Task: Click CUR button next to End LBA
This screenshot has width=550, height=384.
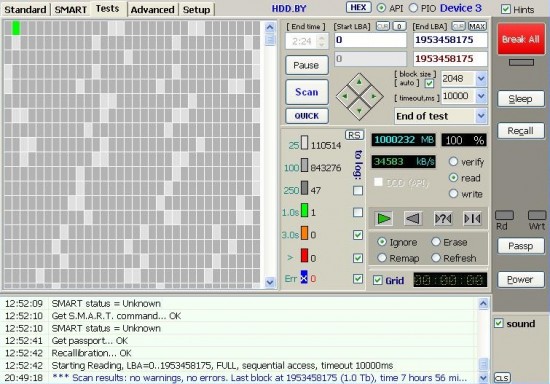Action: 458,26
